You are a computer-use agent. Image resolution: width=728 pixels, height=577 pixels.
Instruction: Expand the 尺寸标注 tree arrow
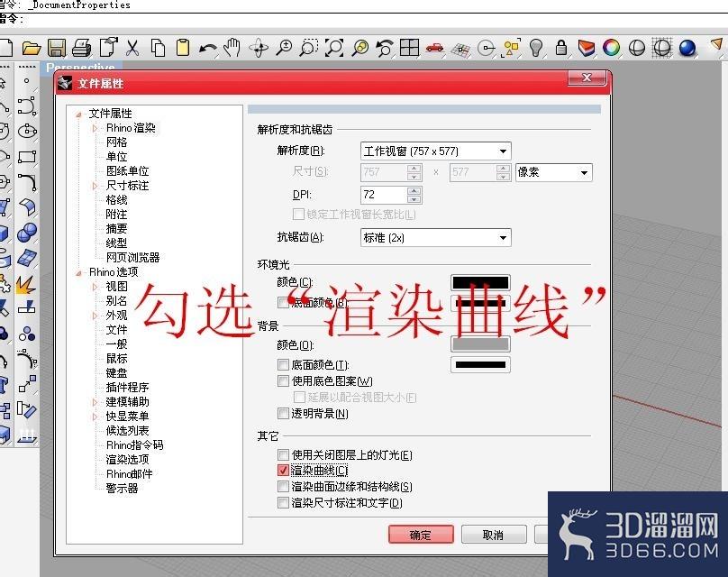[x=96, y=186]
